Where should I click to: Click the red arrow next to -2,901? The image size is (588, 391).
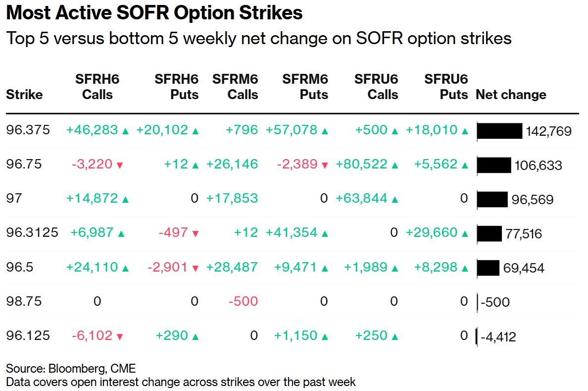195,268
